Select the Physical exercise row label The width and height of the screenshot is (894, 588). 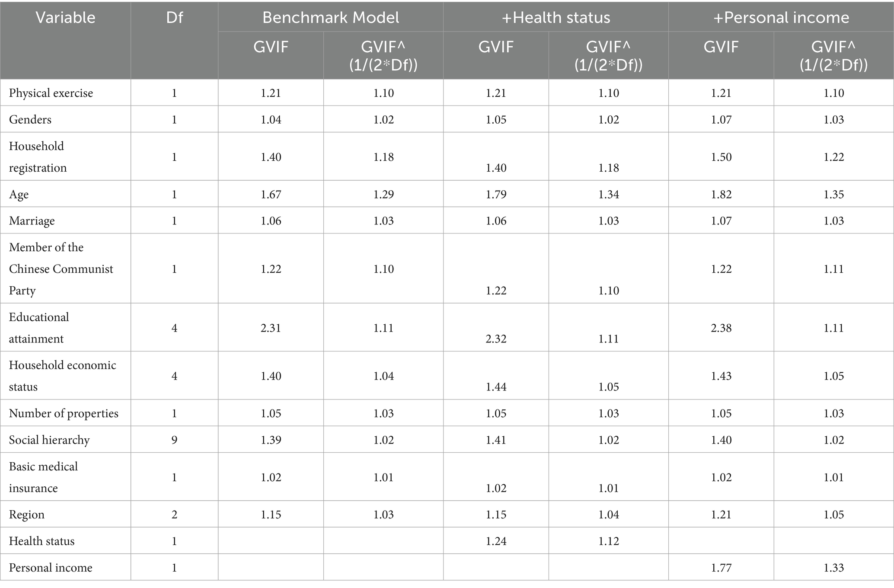click(51, 93)
